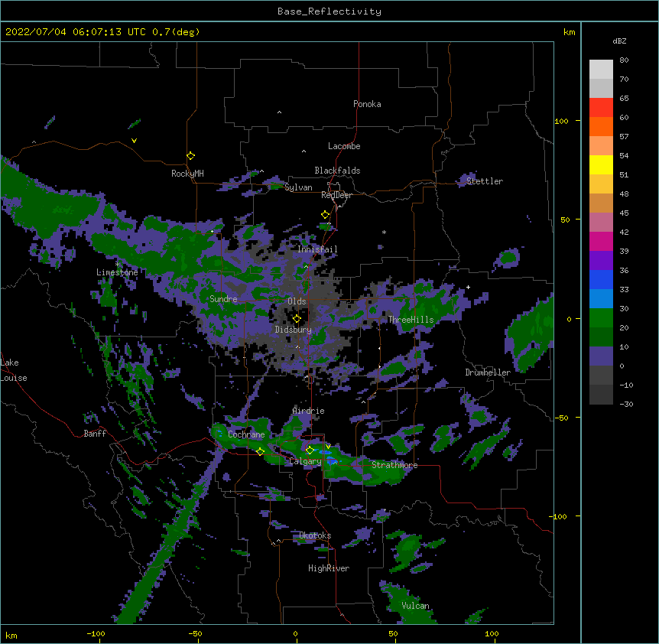Image resolution: width=659 pixels, height=644 pixels.
Task: Select the slate purple 0-10 dBZ legend swatch
Action: pyautogui.click(x=601, y=356)
